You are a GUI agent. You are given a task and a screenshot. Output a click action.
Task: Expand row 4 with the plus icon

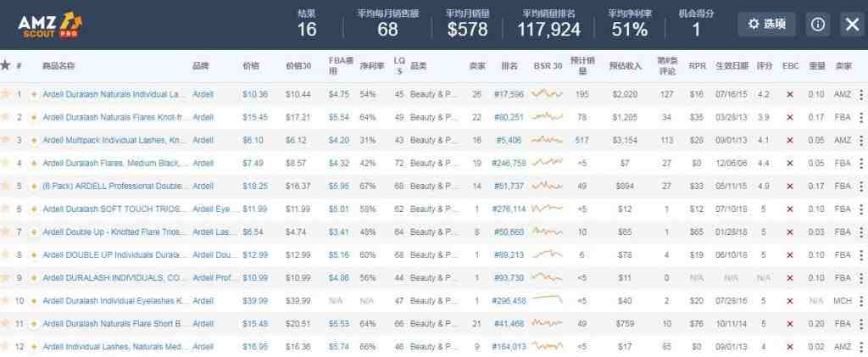(x=34, y=164)
